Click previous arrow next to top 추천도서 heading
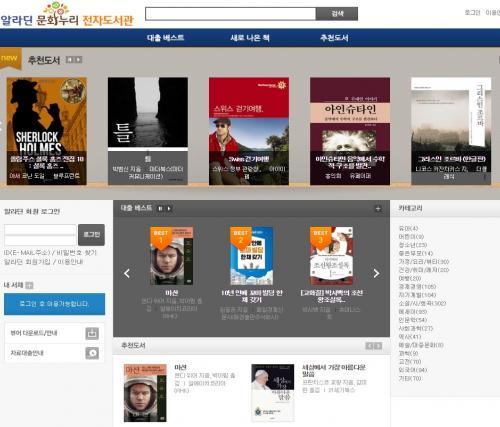The height and width of the screenshot is (427, 500). pyautogui.click(x=69, y=60)
